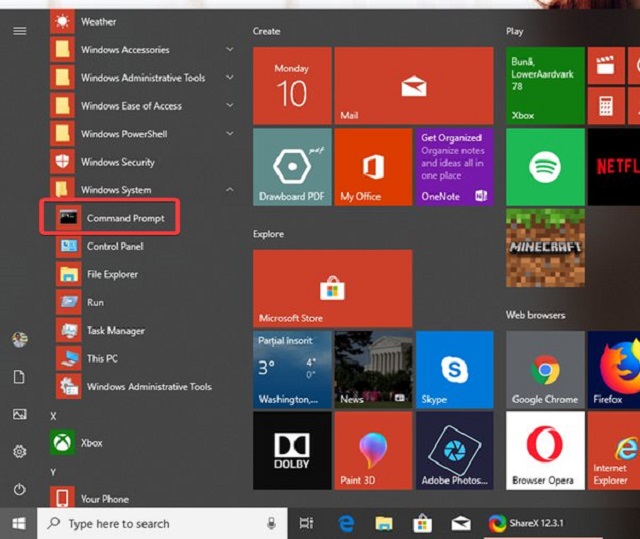
Task: Open the News tile
Action: [373, 370]
